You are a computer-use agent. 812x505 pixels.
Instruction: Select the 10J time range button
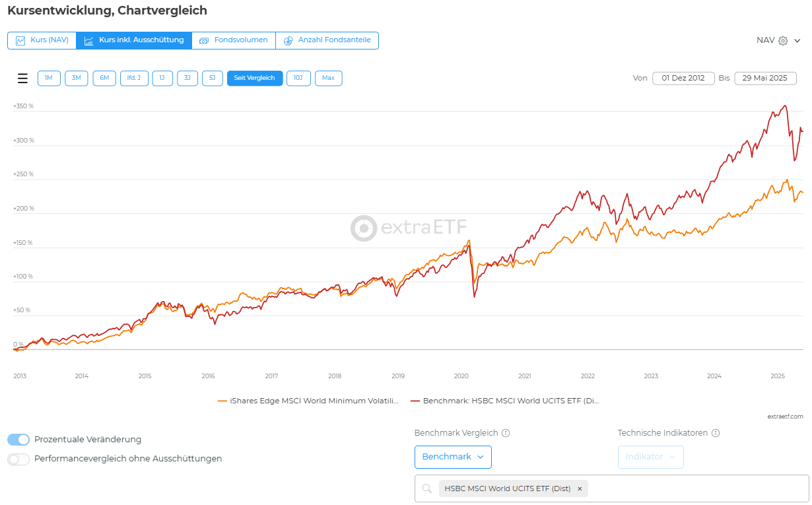[x=298, y=79]
